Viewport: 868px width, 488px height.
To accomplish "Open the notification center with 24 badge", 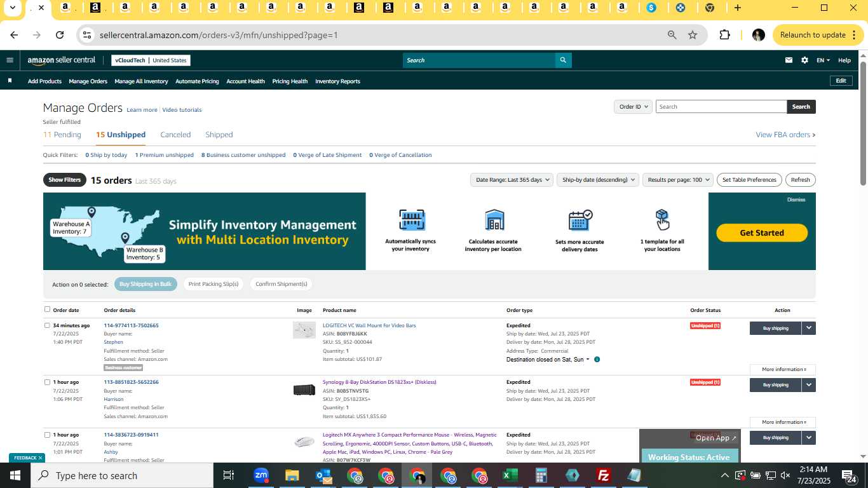I will pos(850,475).
